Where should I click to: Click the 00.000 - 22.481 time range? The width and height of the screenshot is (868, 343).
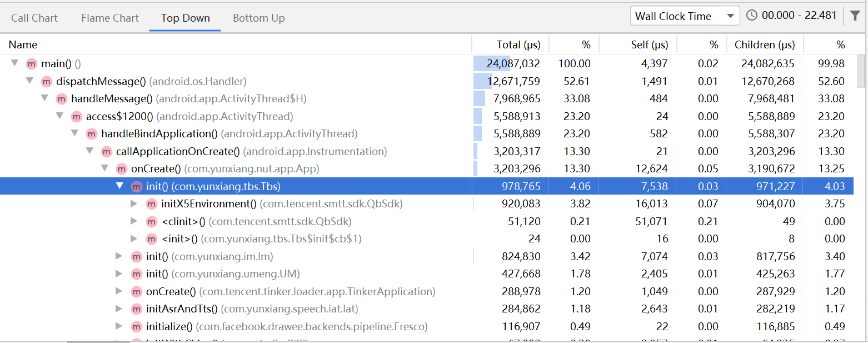pyautogui.click(x=799, y=16)
